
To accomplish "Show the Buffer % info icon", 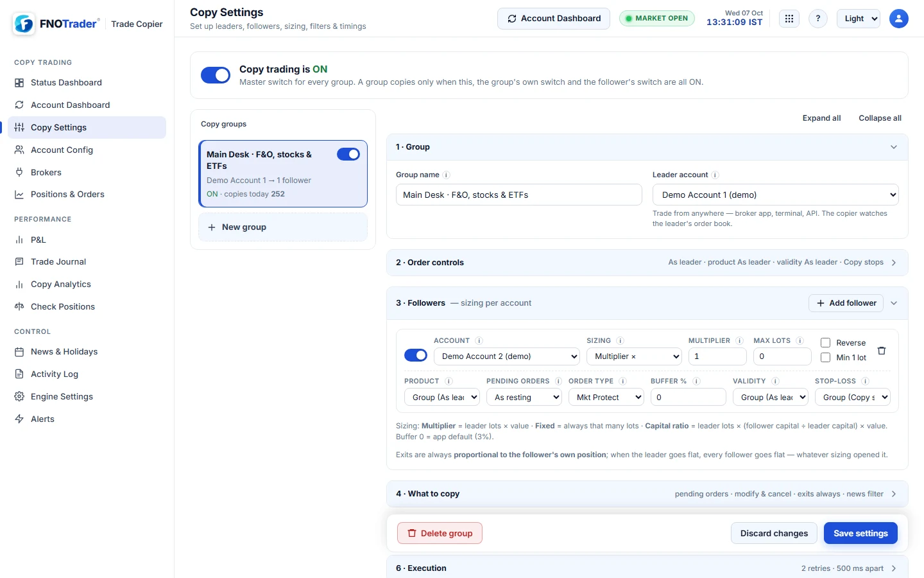I will 696,381.
